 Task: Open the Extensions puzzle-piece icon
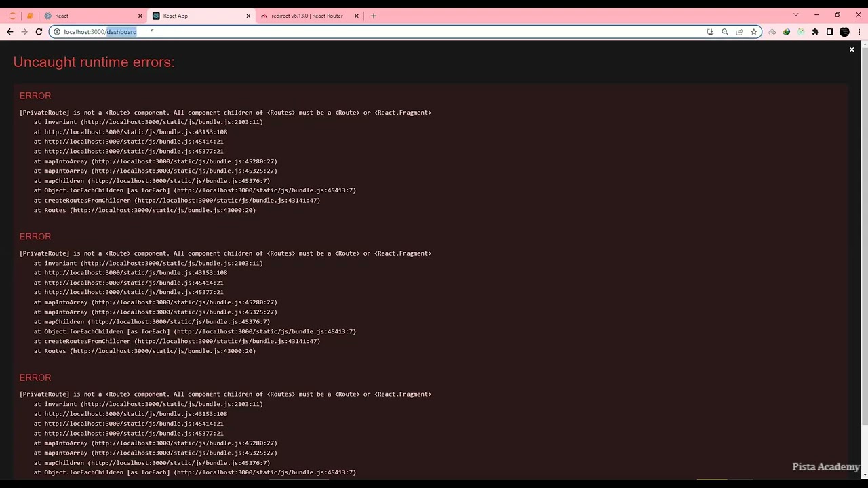[x=815, y=32]
